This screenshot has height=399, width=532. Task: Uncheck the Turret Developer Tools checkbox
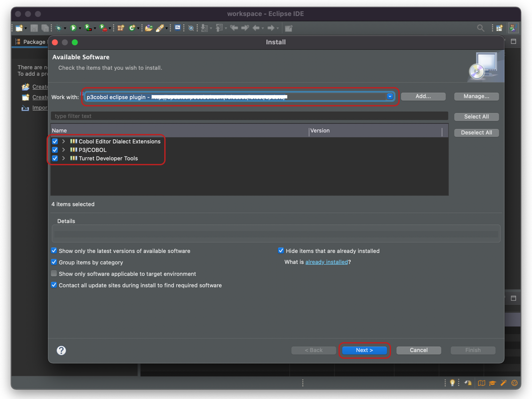(55, 158)
